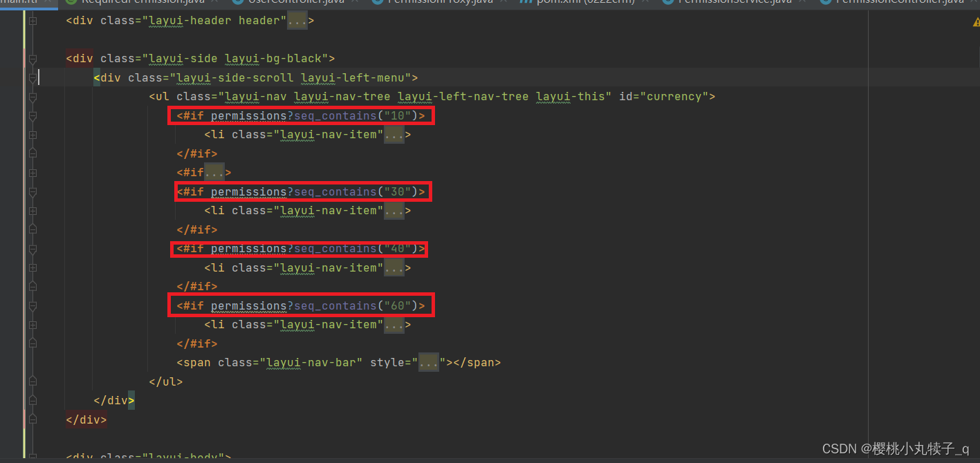980x463 pixels.
Task: Click ellipsis after layui-nav-item under seq_contains("60")
Action: click(394, 325)
